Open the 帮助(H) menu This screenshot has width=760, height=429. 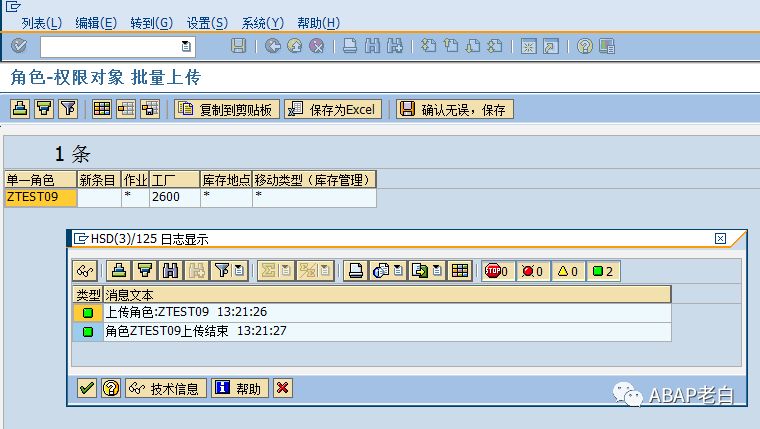[318, 23]
